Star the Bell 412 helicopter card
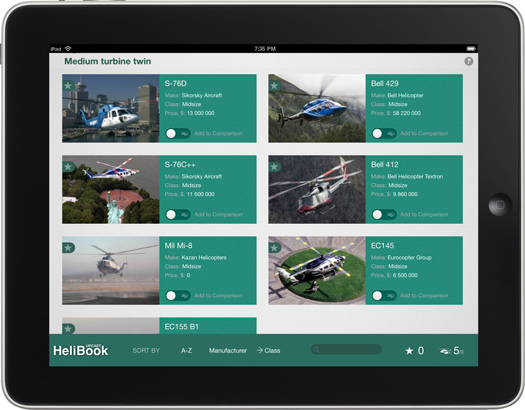Image resolution: width=525 pixels, height=410 pixels. pos(275,167)
